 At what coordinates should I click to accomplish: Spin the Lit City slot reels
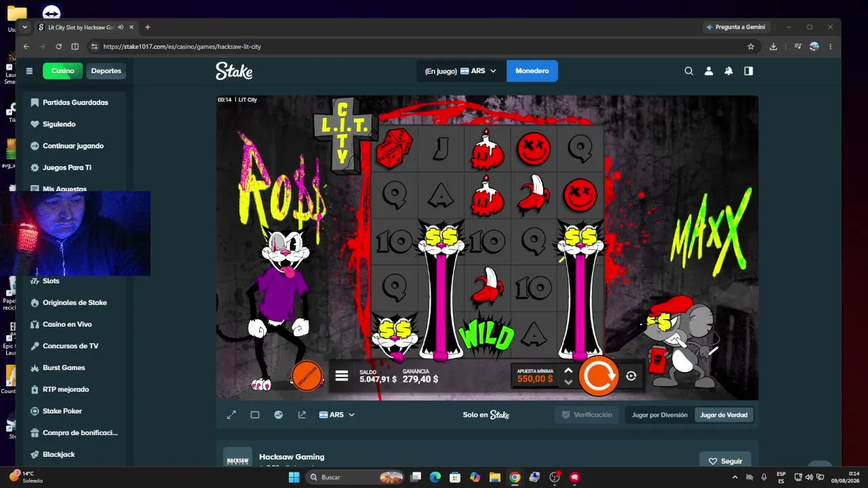[x=599, y=377]
